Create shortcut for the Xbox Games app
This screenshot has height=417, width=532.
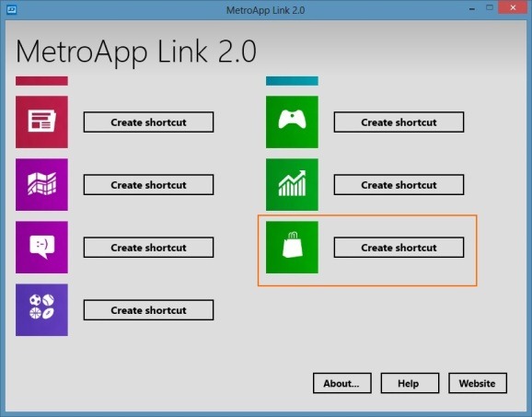tap(399, 122)
